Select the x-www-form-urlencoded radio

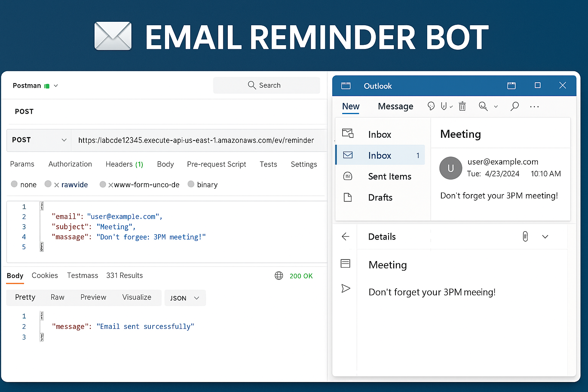(103, 185)
